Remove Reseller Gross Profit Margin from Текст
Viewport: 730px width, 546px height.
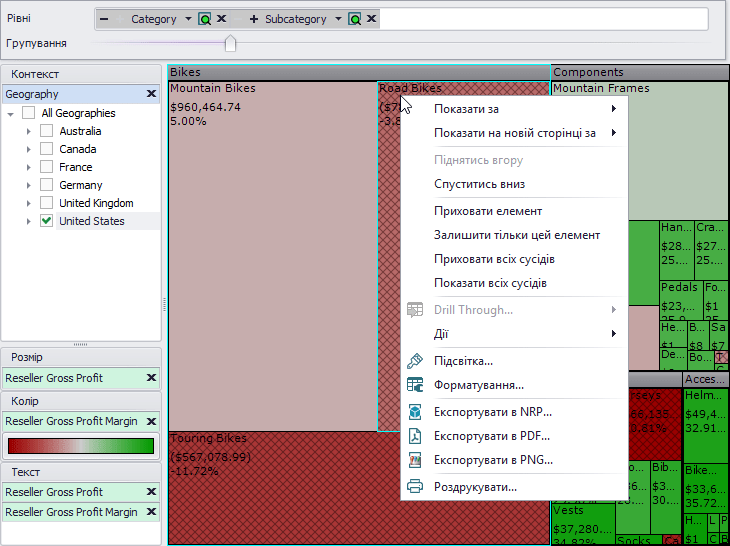tap(151, 512)
